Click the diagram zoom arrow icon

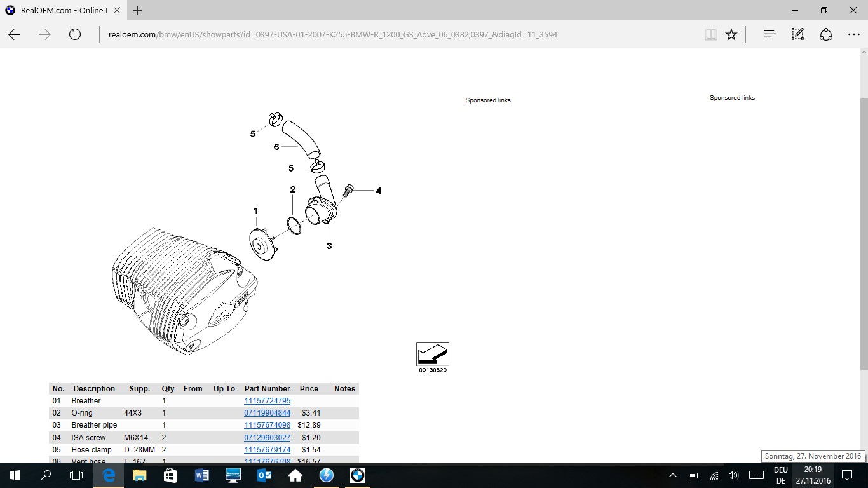click(x=433, y=354)
